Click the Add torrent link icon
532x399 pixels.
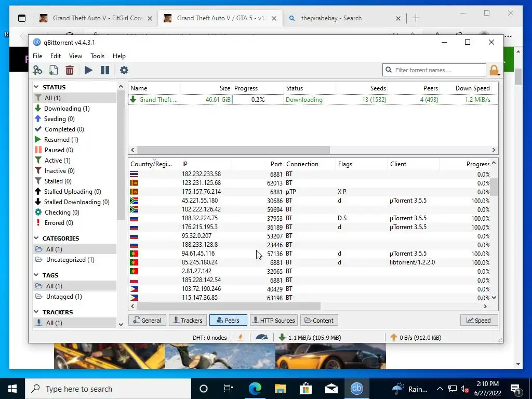click(37, 70)
